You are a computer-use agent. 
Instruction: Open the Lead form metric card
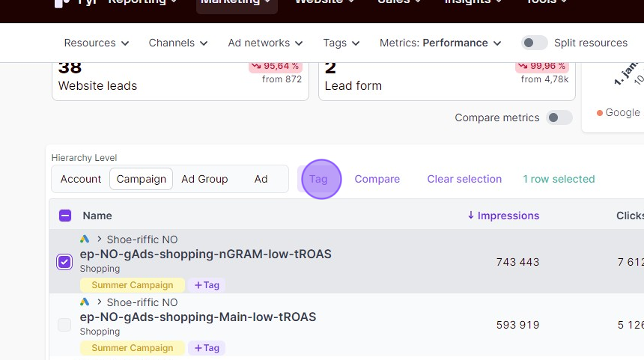click(447, 82)
